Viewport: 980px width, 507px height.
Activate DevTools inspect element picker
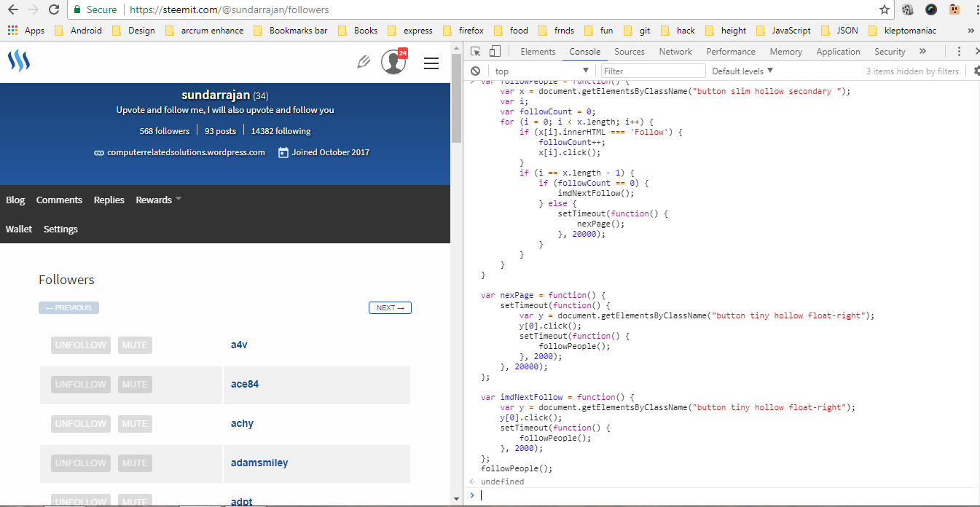coord(475,52)
